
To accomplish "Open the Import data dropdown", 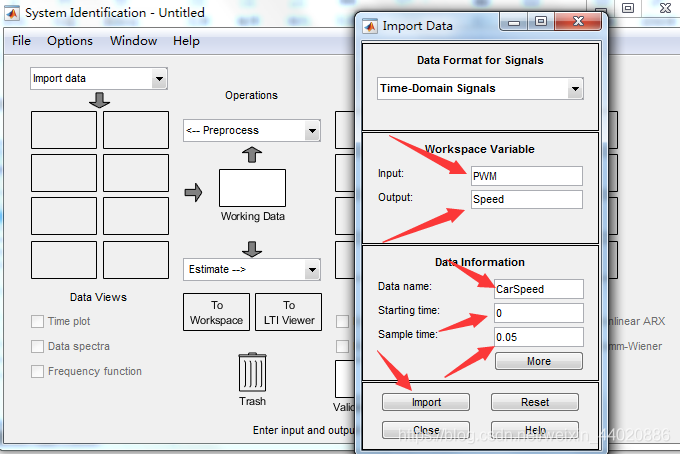I will 99,78.
